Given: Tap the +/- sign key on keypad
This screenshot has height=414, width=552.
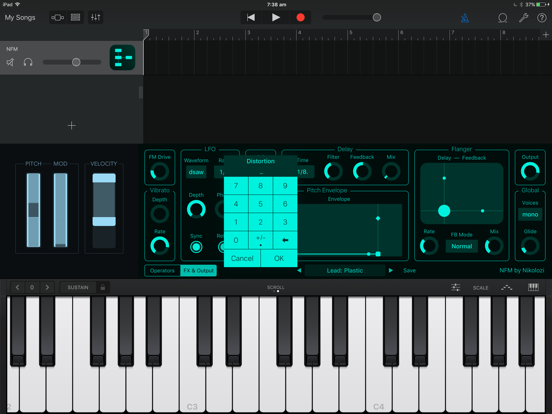Looking at the screenshot, I should coord(261,240).
